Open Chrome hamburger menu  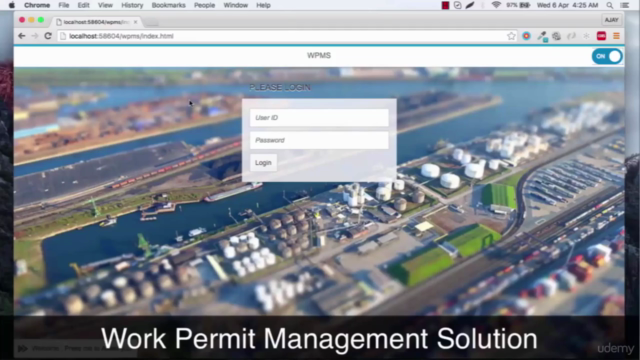(616, 36)
